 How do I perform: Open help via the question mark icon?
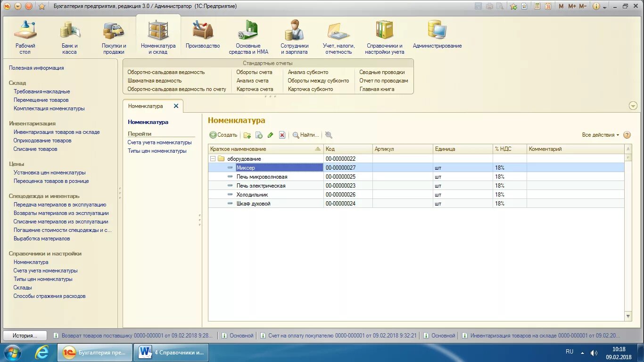click(627, 135)
